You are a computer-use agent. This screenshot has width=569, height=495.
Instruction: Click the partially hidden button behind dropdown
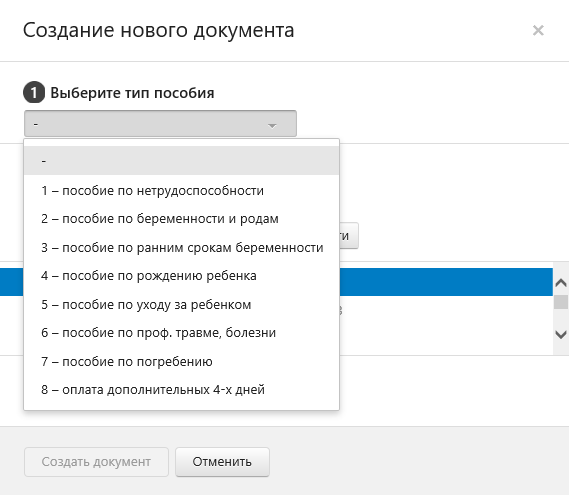(x=349, y=236)
